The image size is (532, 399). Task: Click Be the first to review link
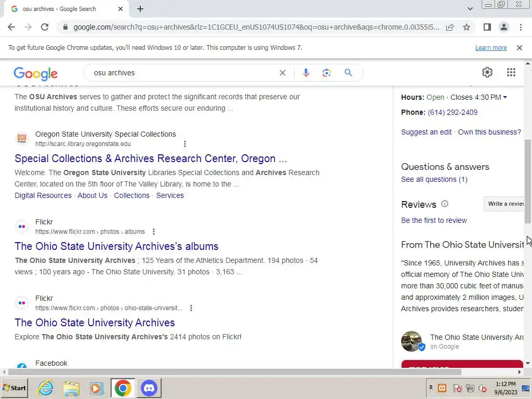click(x=434, y=220)
